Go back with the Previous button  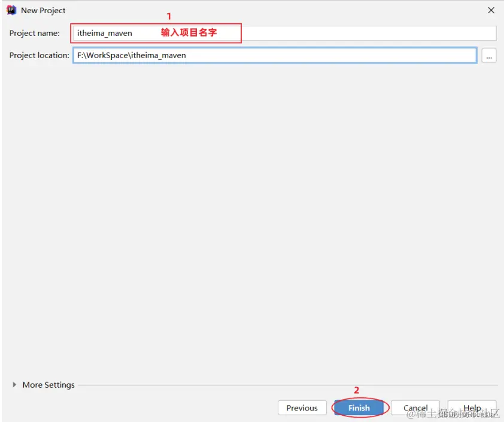[302, 408]
